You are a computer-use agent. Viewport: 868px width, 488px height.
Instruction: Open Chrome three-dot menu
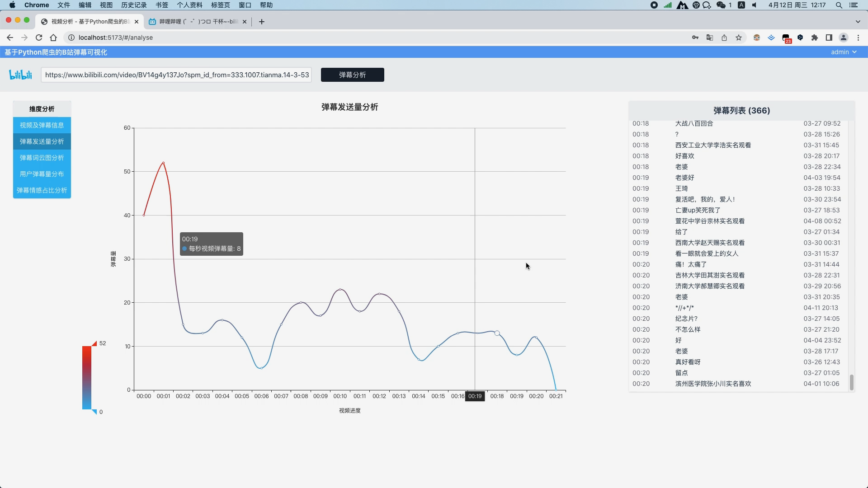(858, 38)
